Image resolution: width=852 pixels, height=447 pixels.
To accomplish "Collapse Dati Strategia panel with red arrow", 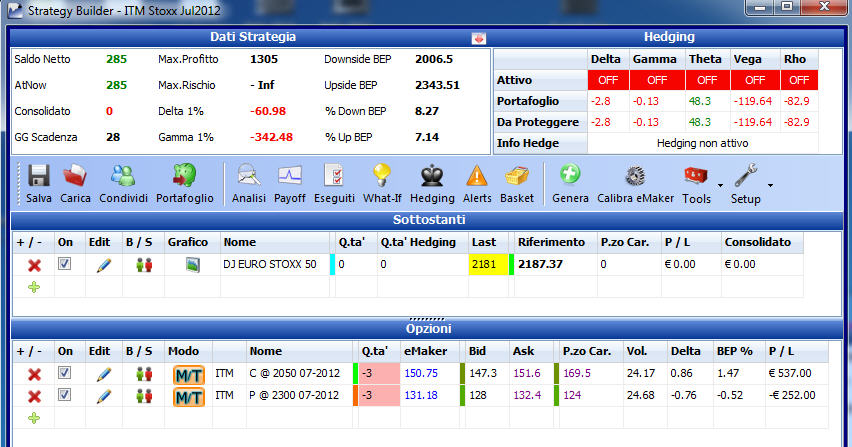I will 479,39.
